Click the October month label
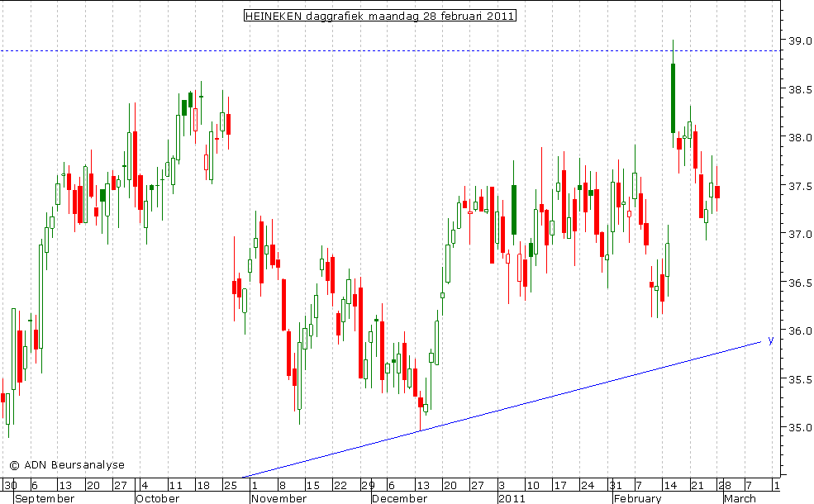This screenshot has height=504, width=814. click(x=158, y=499)
